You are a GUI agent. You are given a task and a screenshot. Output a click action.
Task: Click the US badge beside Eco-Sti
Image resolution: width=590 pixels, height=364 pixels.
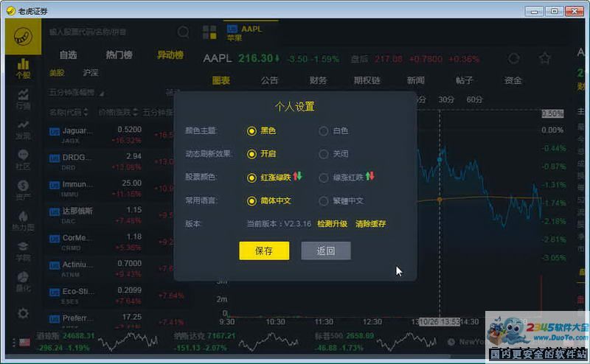(x=55, y=293)
